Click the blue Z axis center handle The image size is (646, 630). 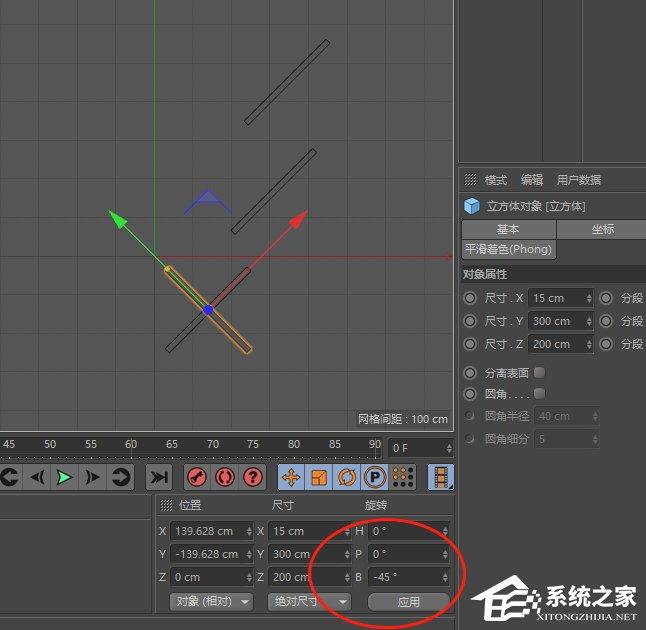point(208,310)
